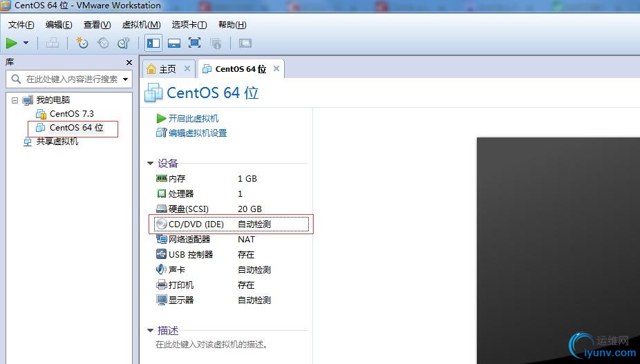Click the CD/DVD disc icon

point(162,224)
